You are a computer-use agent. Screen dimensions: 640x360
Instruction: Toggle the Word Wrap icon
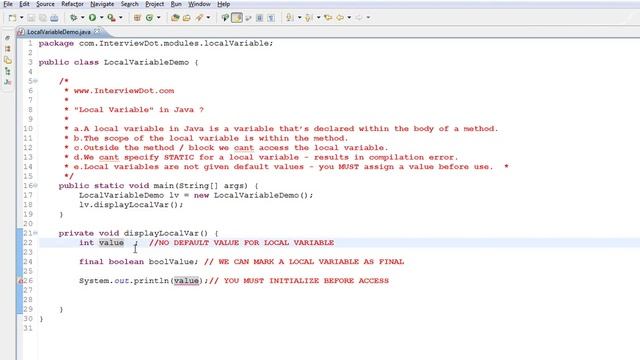click(x=248, y=18)
